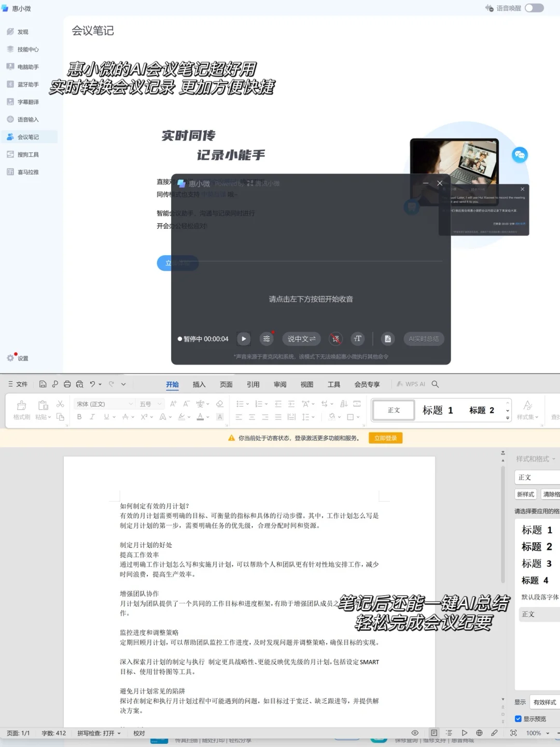Switch to the 开始 ribbon tab
The width and height of the screenshot is (560, 747).
(x=172, y=384)
